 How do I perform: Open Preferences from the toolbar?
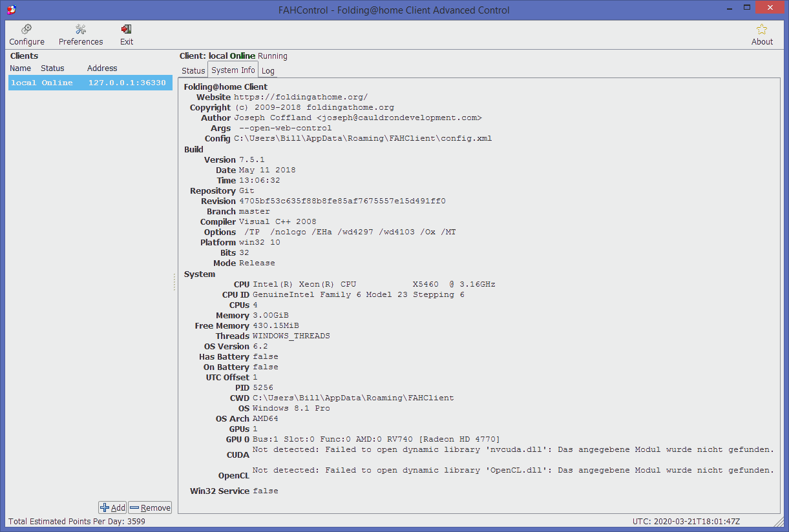[x=81, y=35]
